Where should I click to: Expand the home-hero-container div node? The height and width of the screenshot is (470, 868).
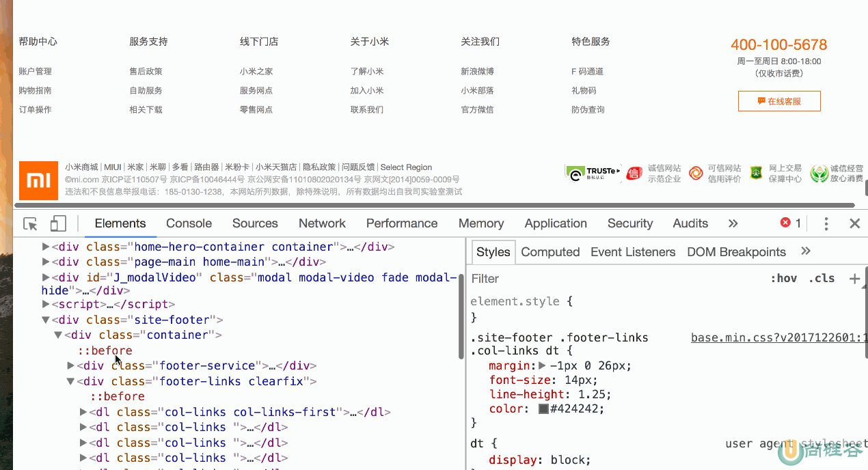click(x=46, y=247)
